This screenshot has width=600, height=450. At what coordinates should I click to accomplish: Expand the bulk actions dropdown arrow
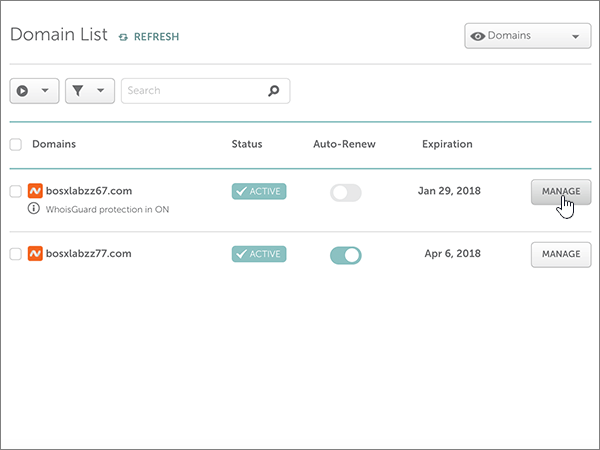pos(45,91)
